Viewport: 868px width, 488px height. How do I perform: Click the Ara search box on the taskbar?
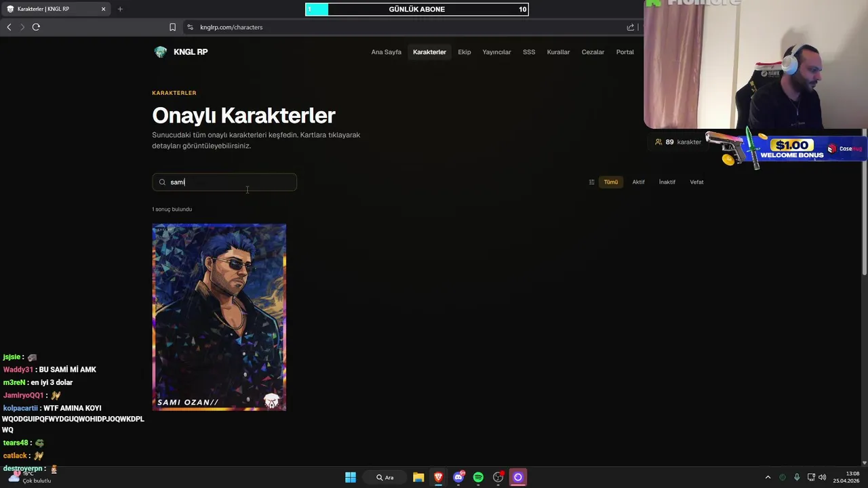tap(384, 477)
